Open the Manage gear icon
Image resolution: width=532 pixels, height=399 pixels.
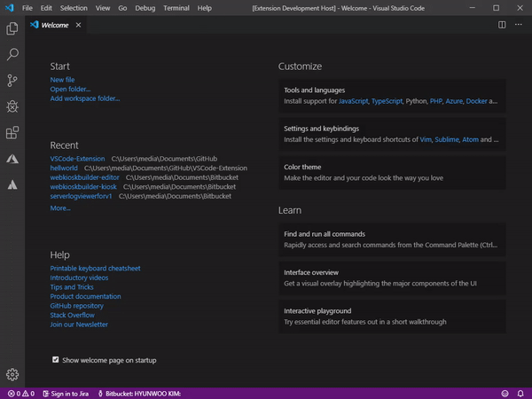click(x=12, y=374)
